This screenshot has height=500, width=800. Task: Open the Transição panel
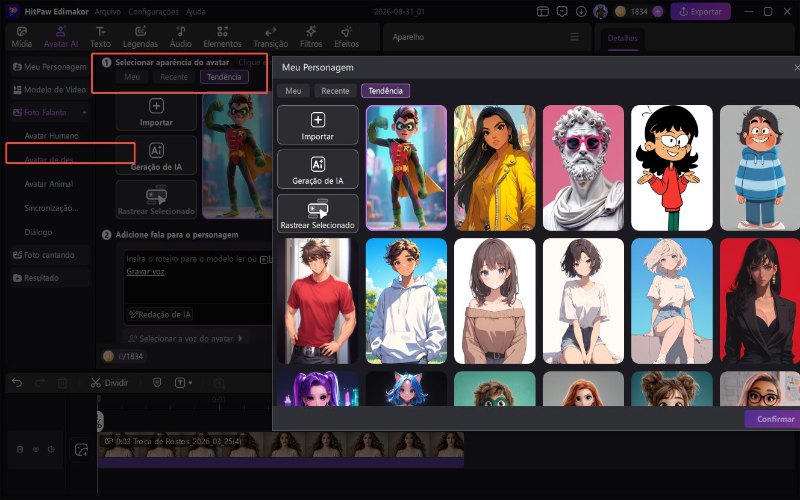(270, 38)
